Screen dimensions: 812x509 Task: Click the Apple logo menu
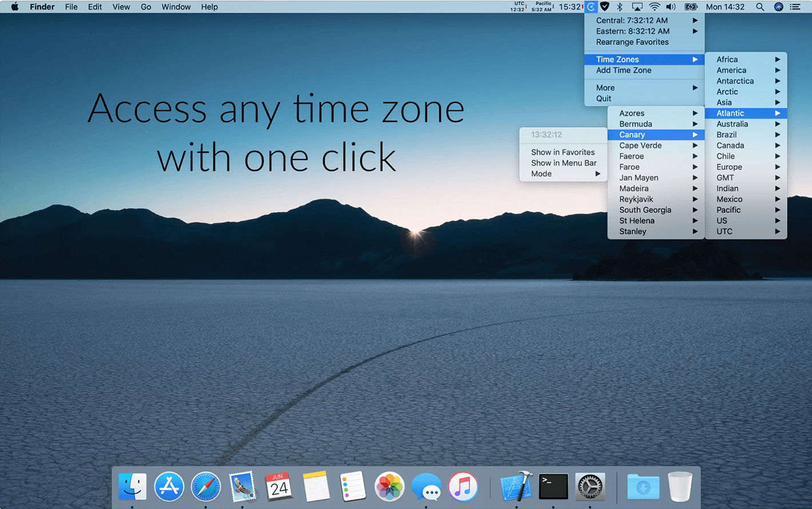pos(15,7)
